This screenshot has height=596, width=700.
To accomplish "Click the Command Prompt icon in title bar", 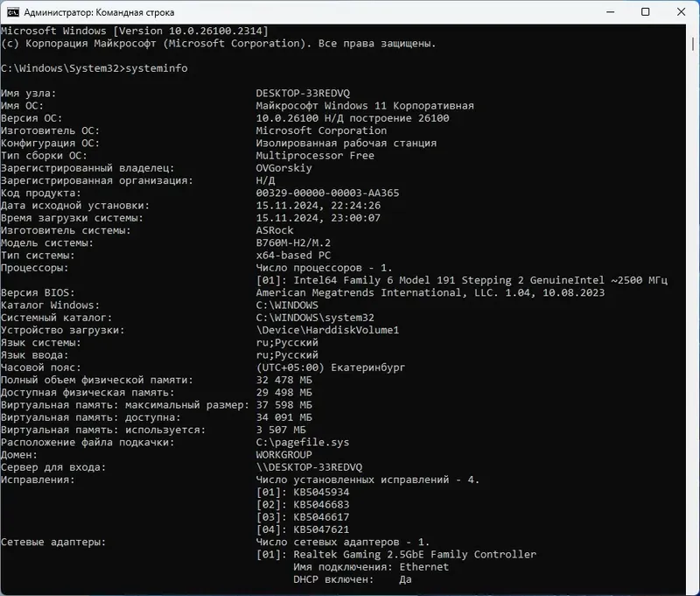I will (x=13, y=12).
